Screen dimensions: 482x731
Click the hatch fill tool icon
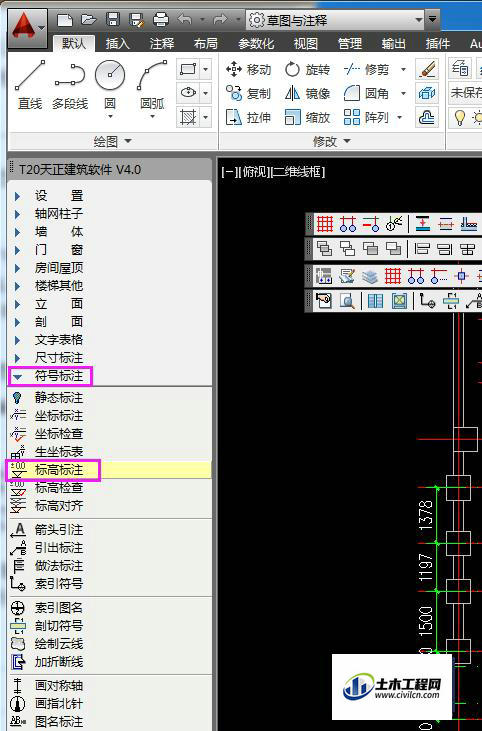[x=188, y=117]
